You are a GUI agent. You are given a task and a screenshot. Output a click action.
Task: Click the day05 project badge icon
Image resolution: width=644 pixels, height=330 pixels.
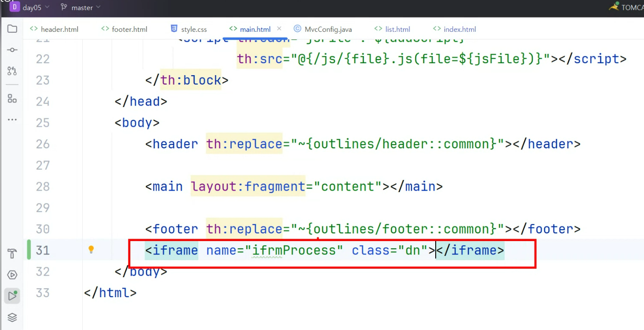(14, 7)
